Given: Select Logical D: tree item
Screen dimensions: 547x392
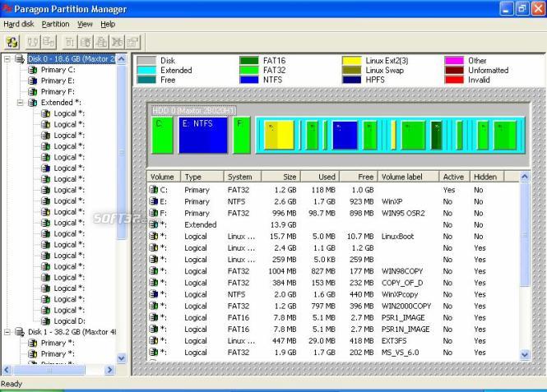Looking at the screenshot, I should (69, 321).
